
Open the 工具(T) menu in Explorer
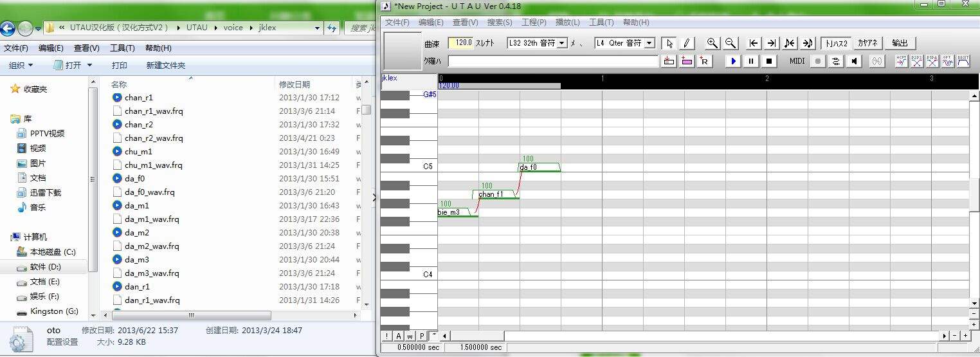coord(122,48)
